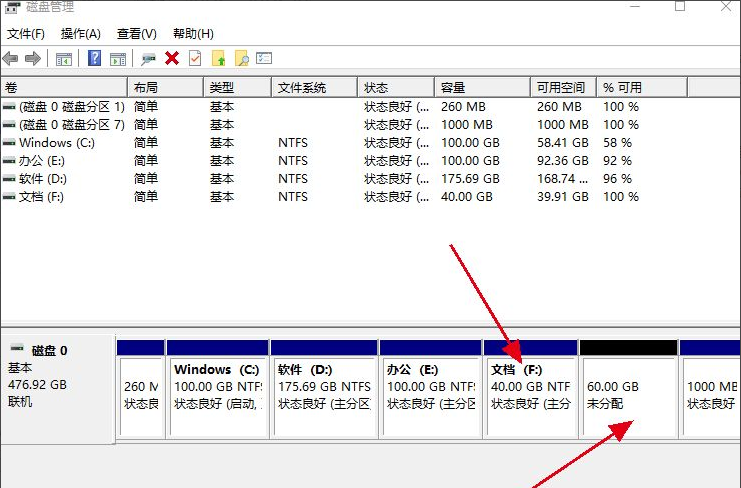Image resolution: width=741 pixels, height=488 pixels.
Task: Open the 帮助(H) menu
Action: point(192,34)
